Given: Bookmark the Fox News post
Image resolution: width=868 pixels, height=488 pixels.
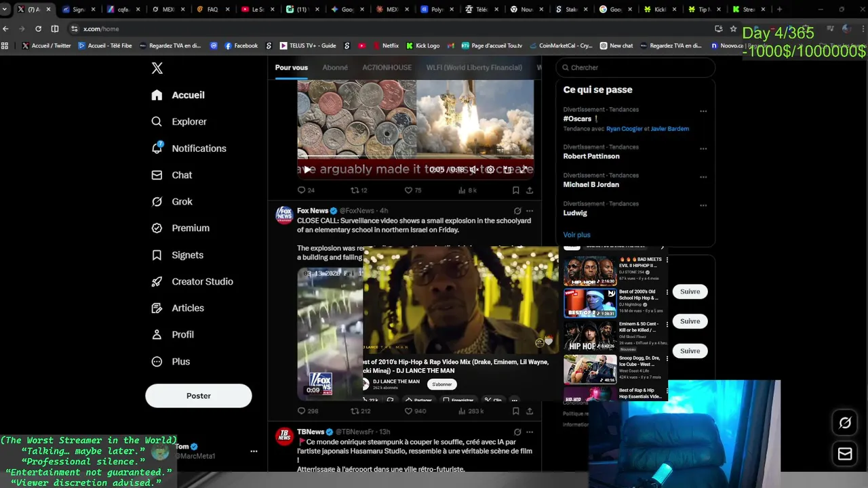Looking at the screenshot, I should pos(516,411).
